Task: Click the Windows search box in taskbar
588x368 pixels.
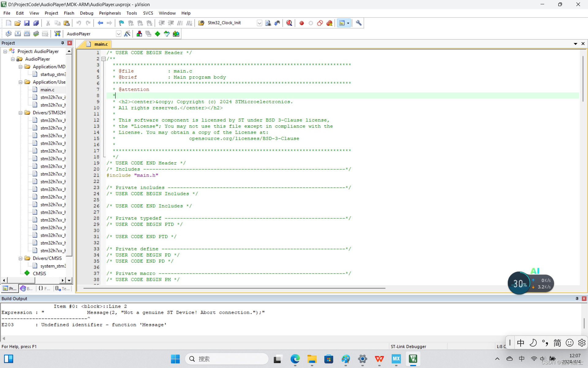Action: pos(227,359)
